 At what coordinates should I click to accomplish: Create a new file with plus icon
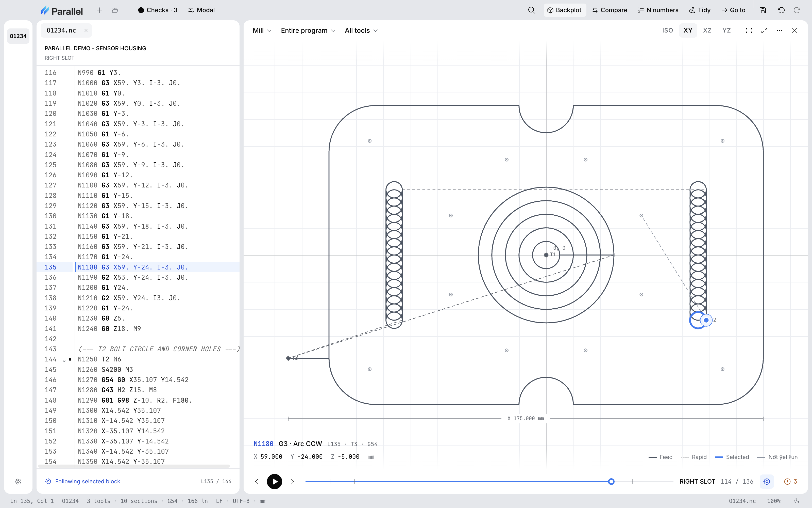tap(99, 10)
